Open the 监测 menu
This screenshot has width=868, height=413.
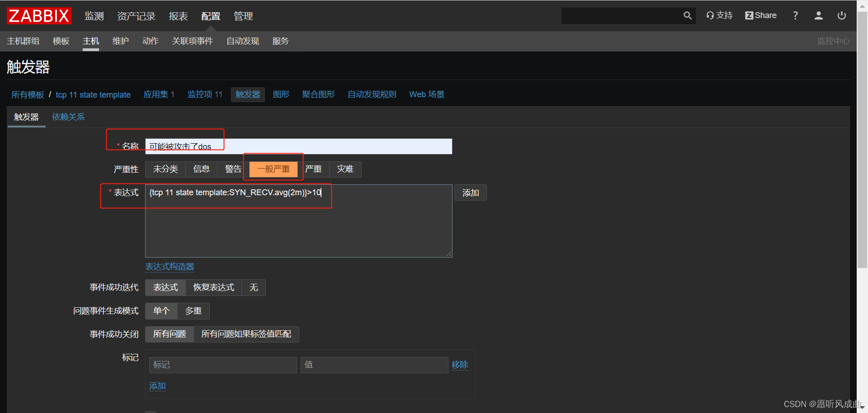pos(94,16)
